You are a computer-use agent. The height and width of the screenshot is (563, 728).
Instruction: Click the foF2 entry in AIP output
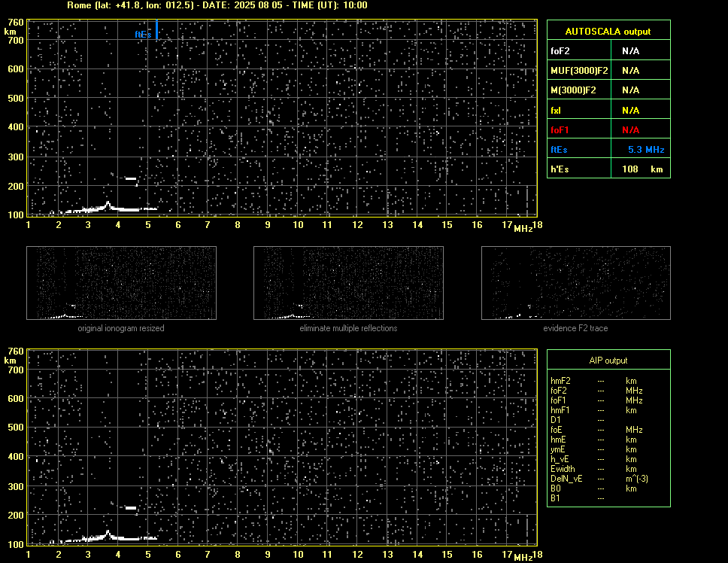point(559,391)
